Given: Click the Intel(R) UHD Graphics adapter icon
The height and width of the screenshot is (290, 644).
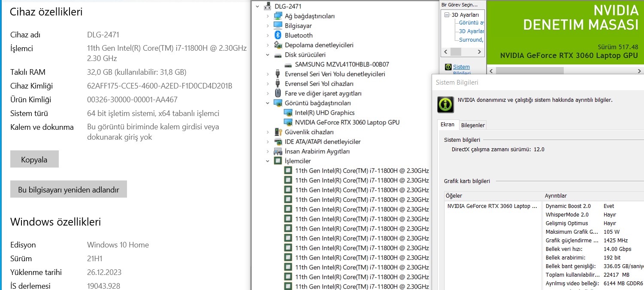Looking at the screenshot, I should tap(288, 113).
